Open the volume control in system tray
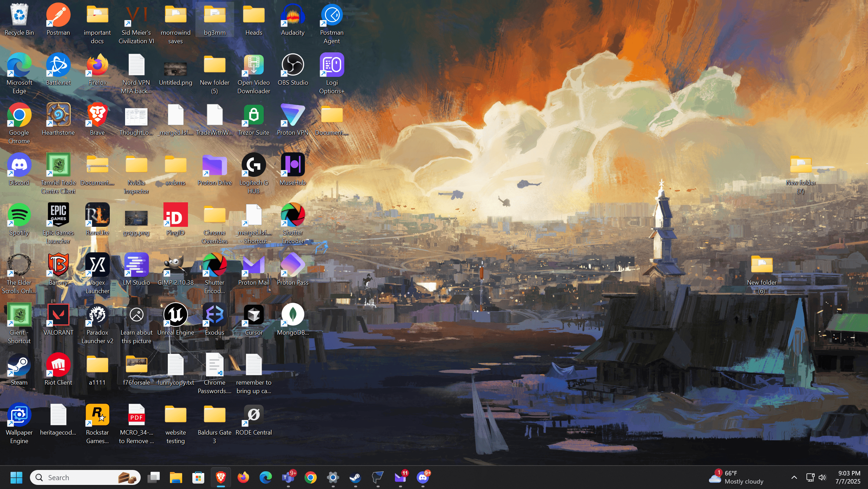 [822, 477]
